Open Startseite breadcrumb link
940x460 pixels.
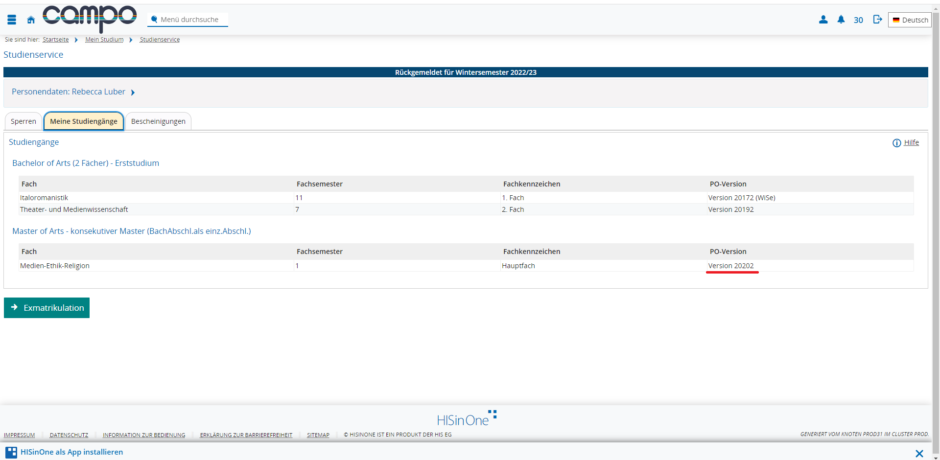[56, 39]
